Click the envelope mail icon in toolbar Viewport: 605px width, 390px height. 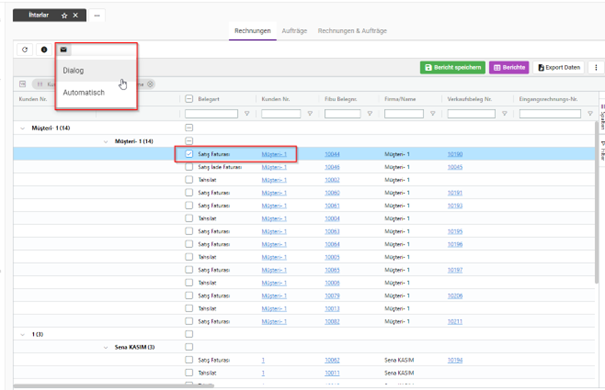coord(64,49)
